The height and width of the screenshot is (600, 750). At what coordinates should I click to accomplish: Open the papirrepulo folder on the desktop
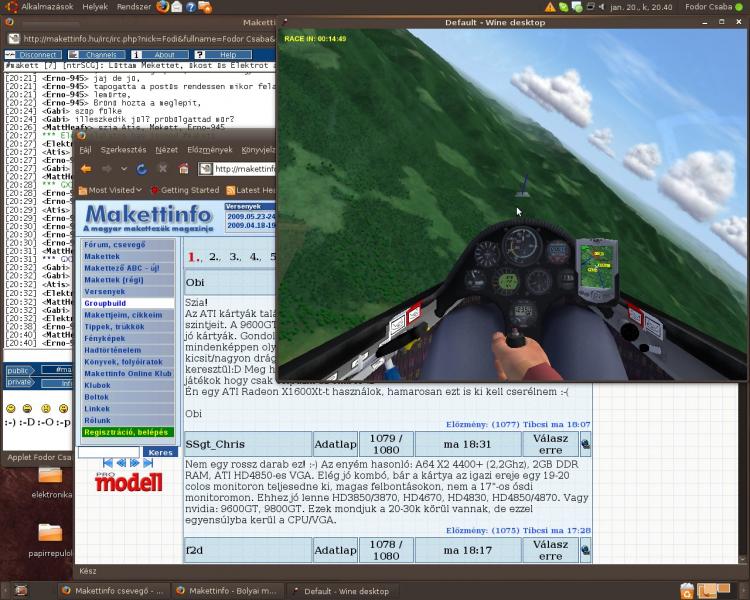(x=51, y=534)
